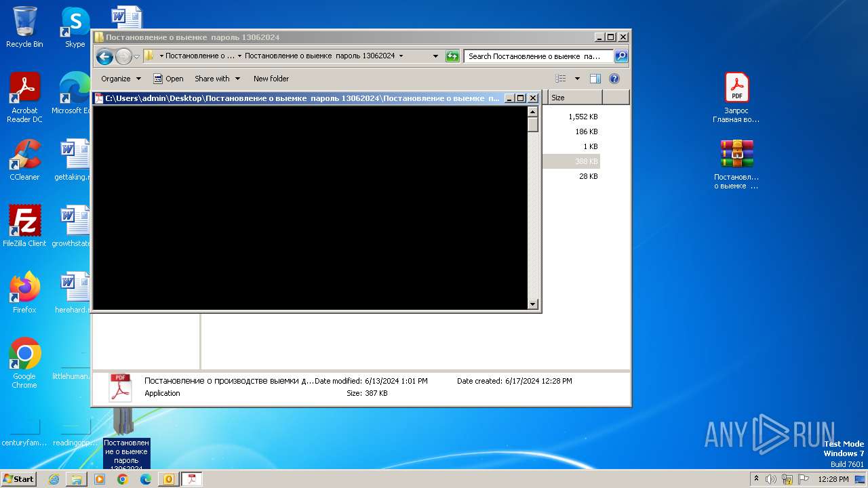This screenshot has width=868, height=488.
Task: Launch FileZilla Client desktop shortcut
Action: click(24, 226)
